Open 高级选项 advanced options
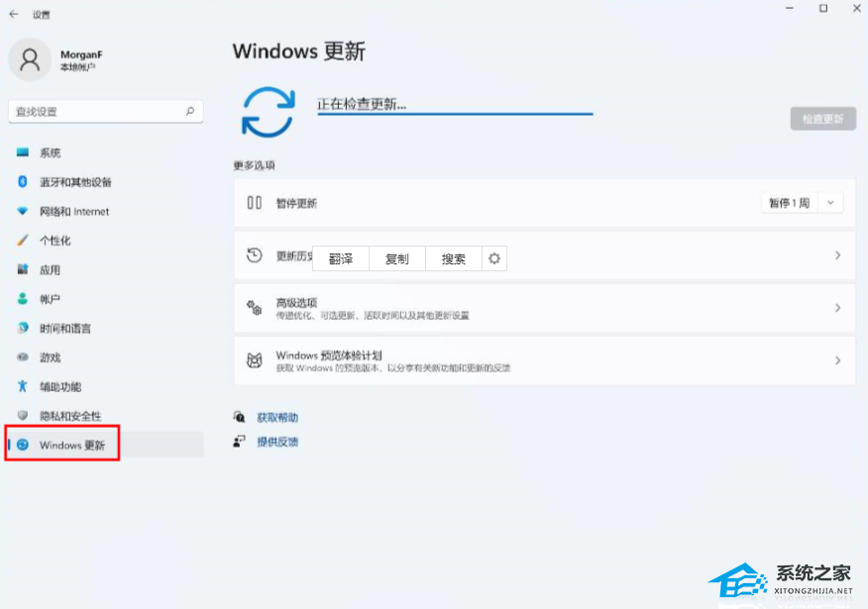The height and width of the screenshot is (609, 868). (545, 308)
